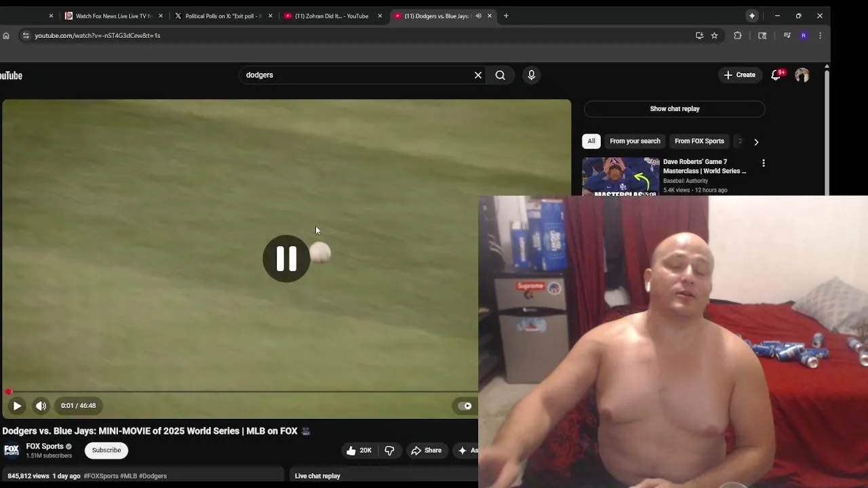
Task: Mute the video with the speaker icon
Action: point(41,406)
